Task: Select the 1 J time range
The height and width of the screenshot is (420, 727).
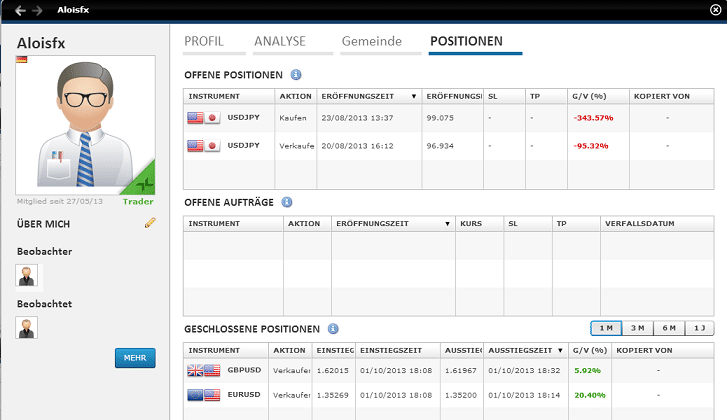Action: point(699,328)
